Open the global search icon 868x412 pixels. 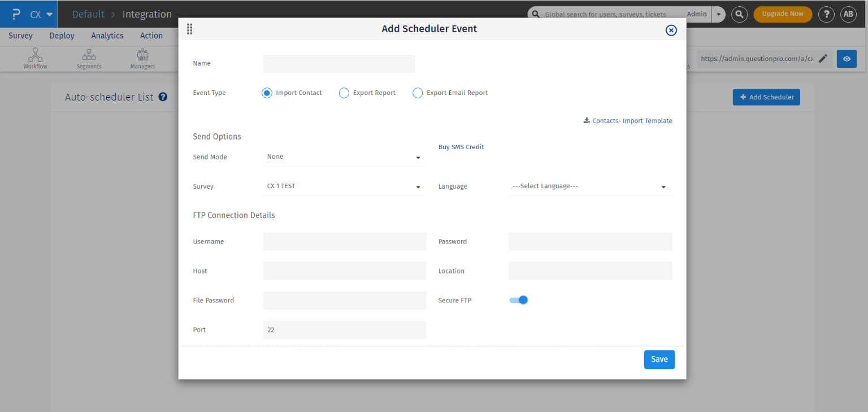(739, 14)
